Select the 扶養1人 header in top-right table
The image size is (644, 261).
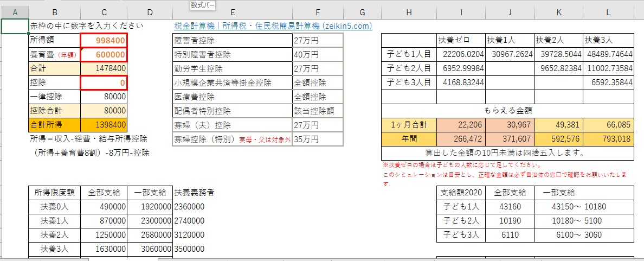click(x=510, y=40)
